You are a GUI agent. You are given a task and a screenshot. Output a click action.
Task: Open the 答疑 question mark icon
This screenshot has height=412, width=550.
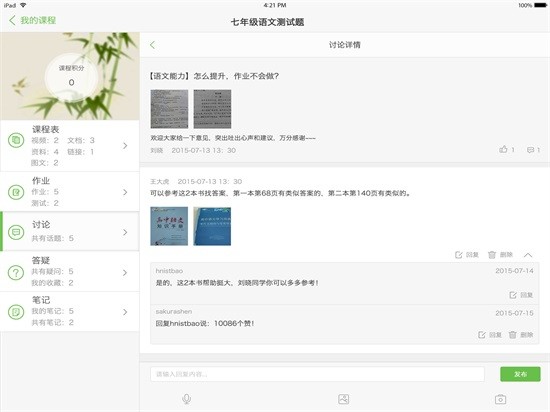[x=16, y=272]
